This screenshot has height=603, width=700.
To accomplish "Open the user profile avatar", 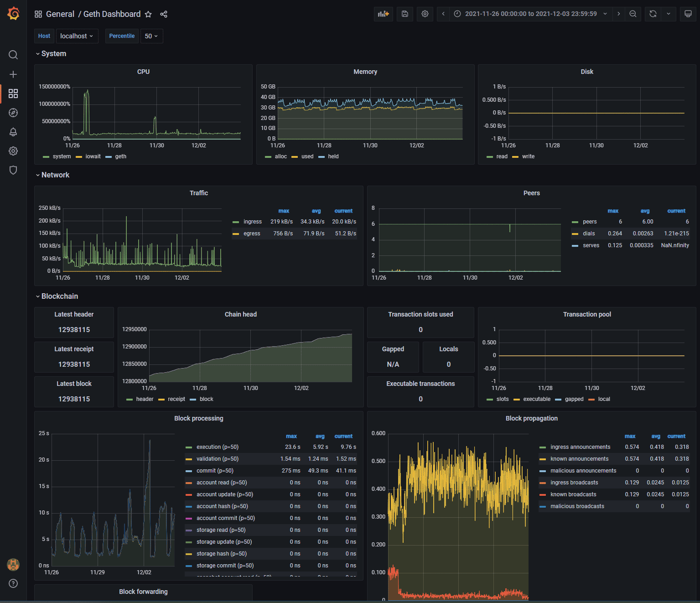I will (13, 565).
